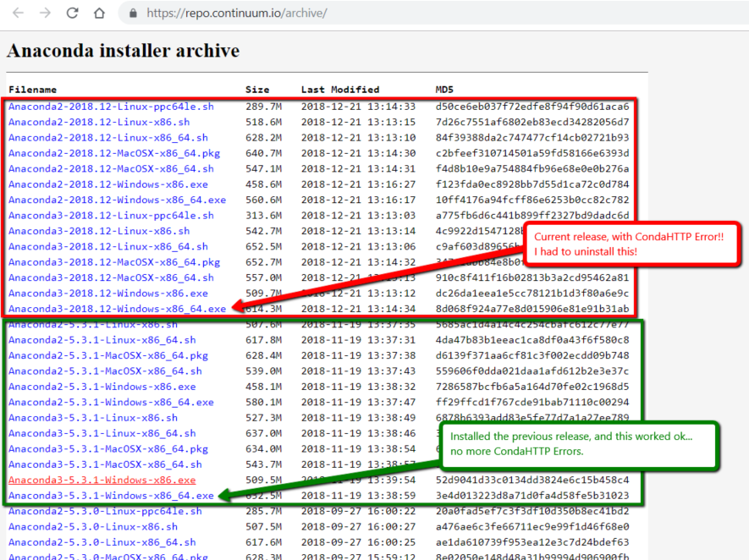
Task: Click the Anaconda installer archive heading
Action: click(124, 51)
